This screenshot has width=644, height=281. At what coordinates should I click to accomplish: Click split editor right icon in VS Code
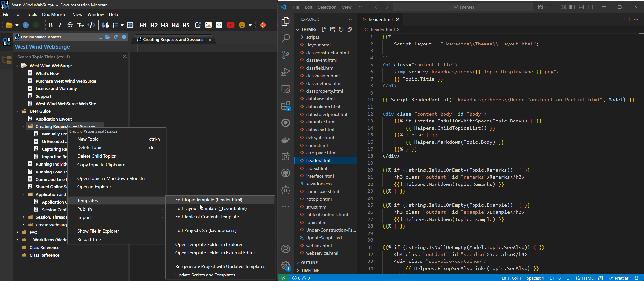pyautogui.click(x=627, y=19)
